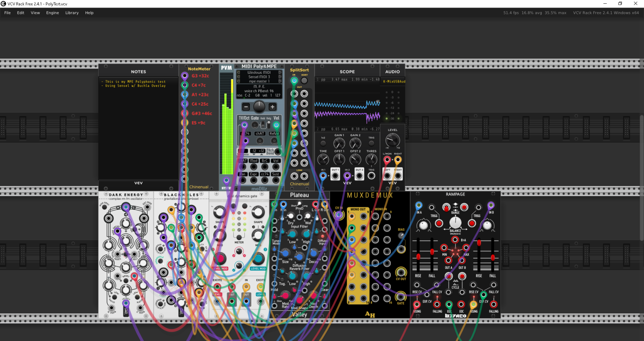644x341 pixels.
Task: Open the View menu
Action: click(35, 13)
